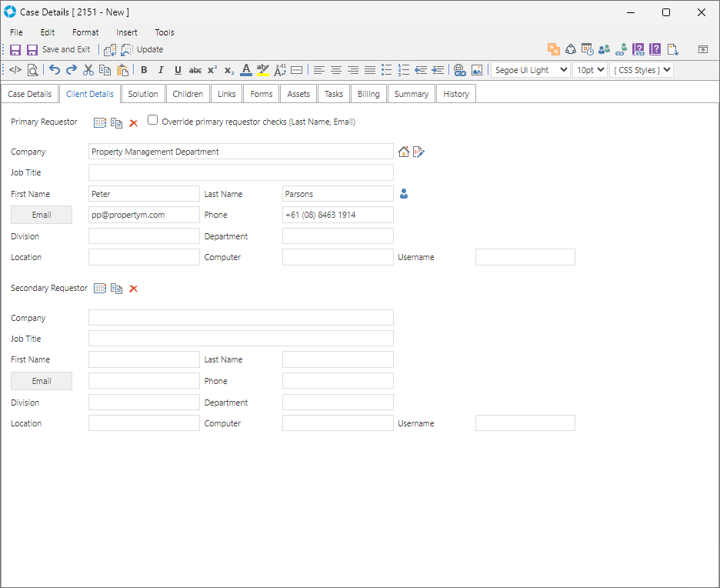This screenshot has width=720, height=588.
Task: Click the Undo arrow in the toolbar
Action: [55, 70]
